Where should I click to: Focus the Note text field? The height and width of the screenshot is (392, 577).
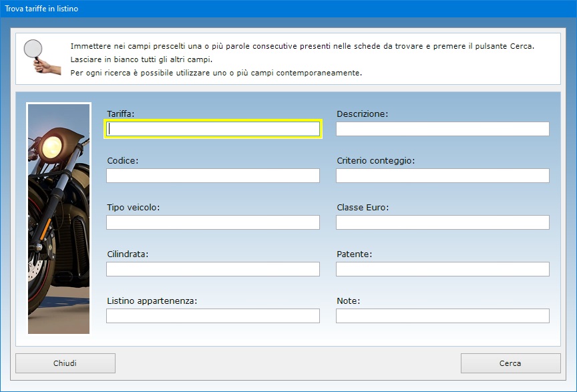443,316
